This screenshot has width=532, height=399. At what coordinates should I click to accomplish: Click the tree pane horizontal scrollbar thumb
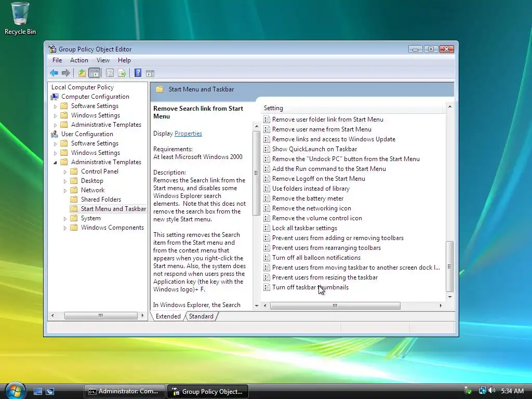(101, 315)
